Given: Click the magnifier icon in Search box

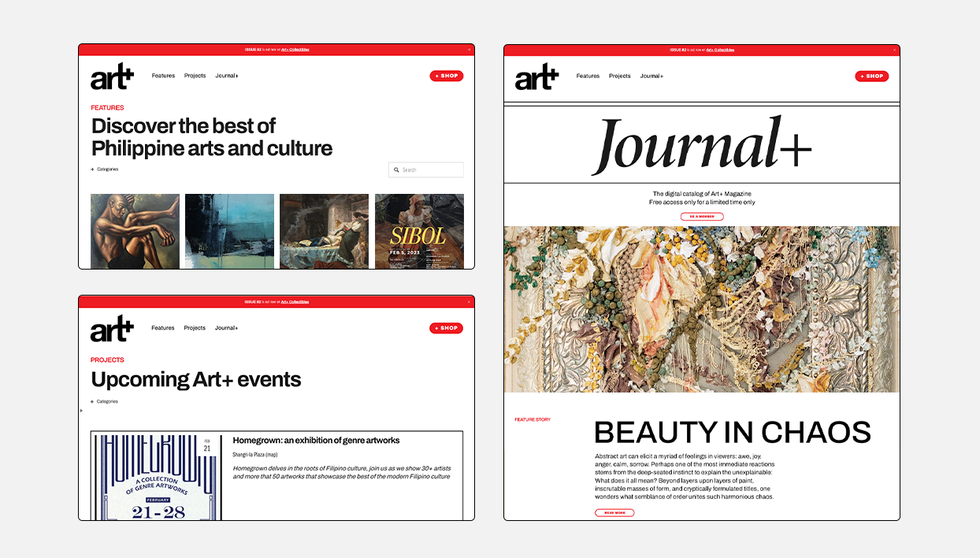Looking at the screenshot, I should point(396,169).
